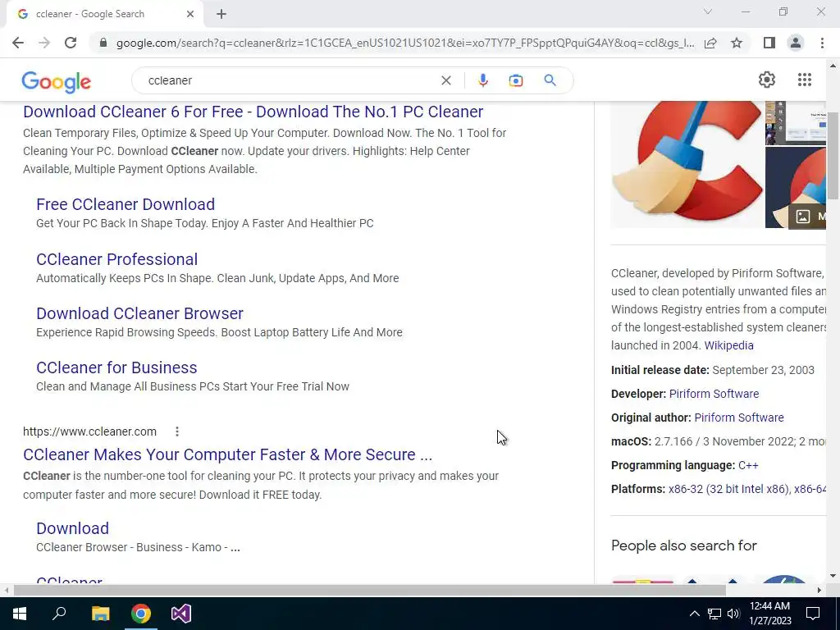Click the address bar URL
840x630 pixels.
405,43
